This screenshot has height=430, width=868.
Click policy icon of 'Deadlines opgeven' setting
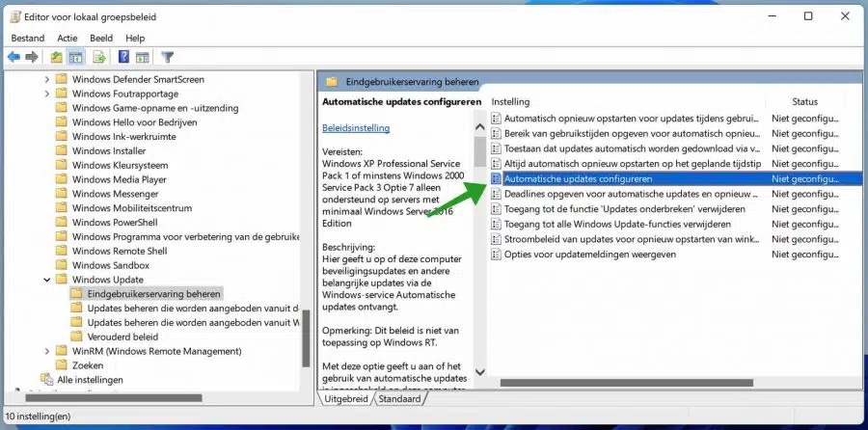496,194
